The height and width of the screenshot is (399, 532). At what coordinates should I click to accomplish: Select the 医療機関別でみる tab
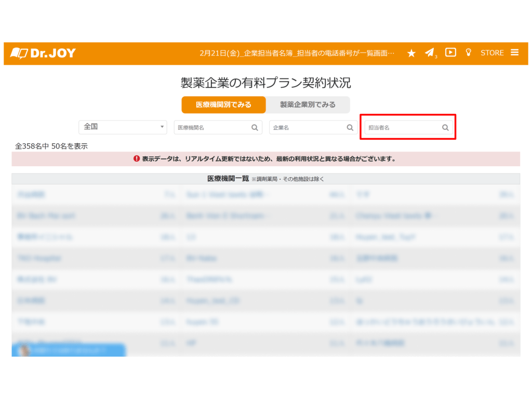pyautogui.click(x=223, y=104)
